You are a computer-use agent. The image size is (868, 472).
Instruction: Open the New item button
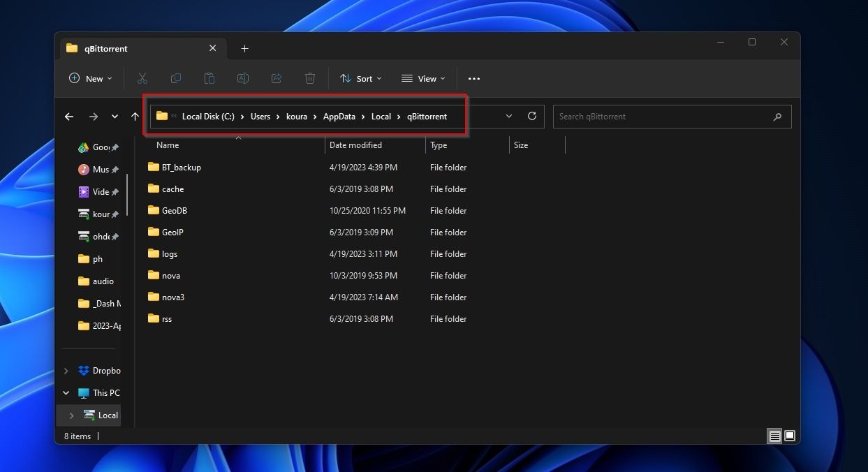coord(89,78)
